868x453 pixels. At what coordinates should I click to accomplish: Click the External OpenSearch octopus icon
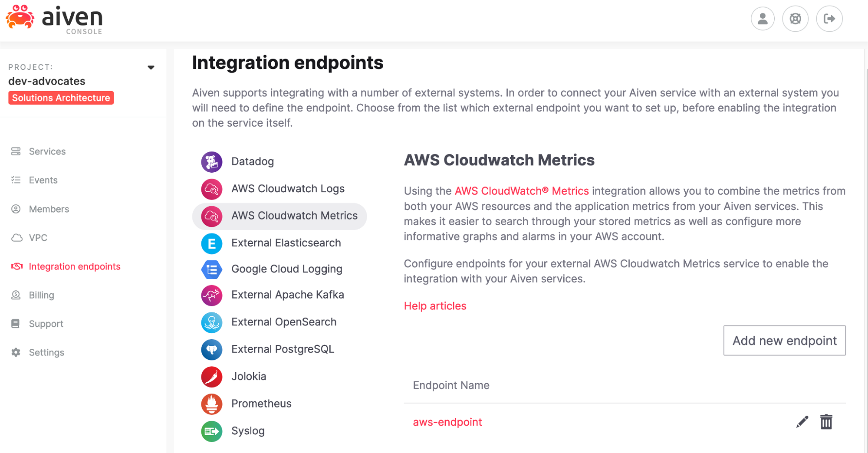(211, 322)
